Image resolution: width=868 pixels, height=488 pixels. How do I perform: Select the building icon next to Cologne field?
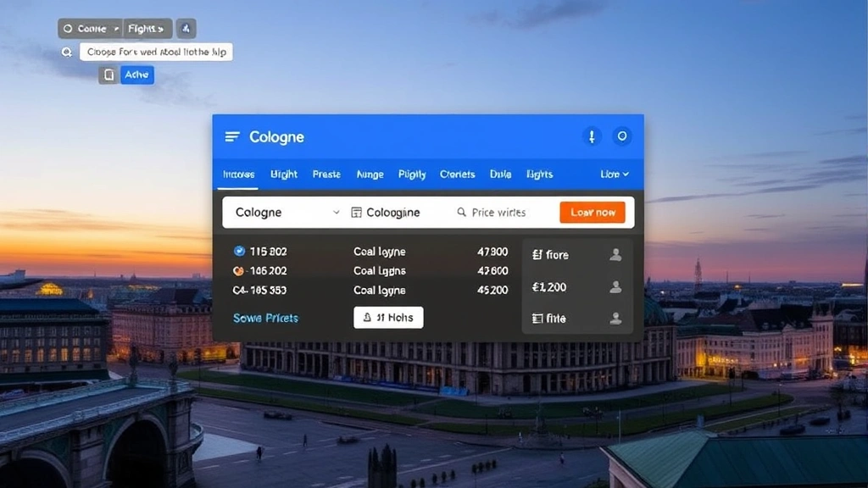point(358,212)
